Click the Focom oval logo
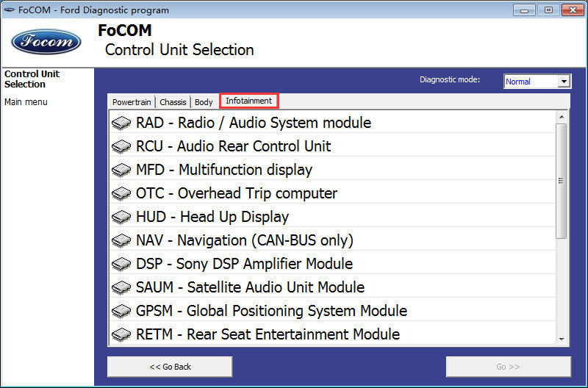Image resolution: width=588 pixels, height=388 pixels. coord(46,42)
